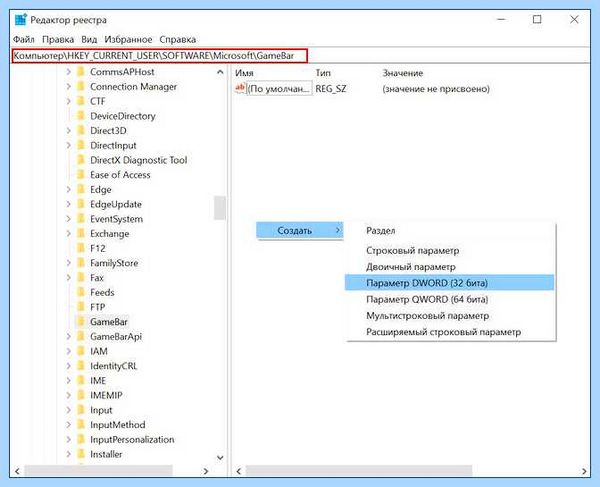Maximize the Registry Editor window
The width and height of the screenshot is (600, 487).
537,20
